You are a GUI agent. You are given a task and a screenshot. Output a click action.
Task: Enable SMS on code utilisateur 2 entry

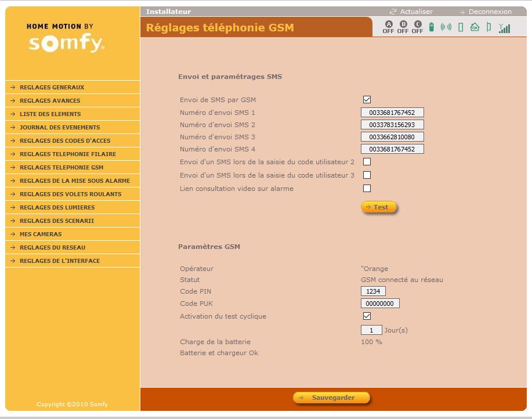[x=367, y=162]
